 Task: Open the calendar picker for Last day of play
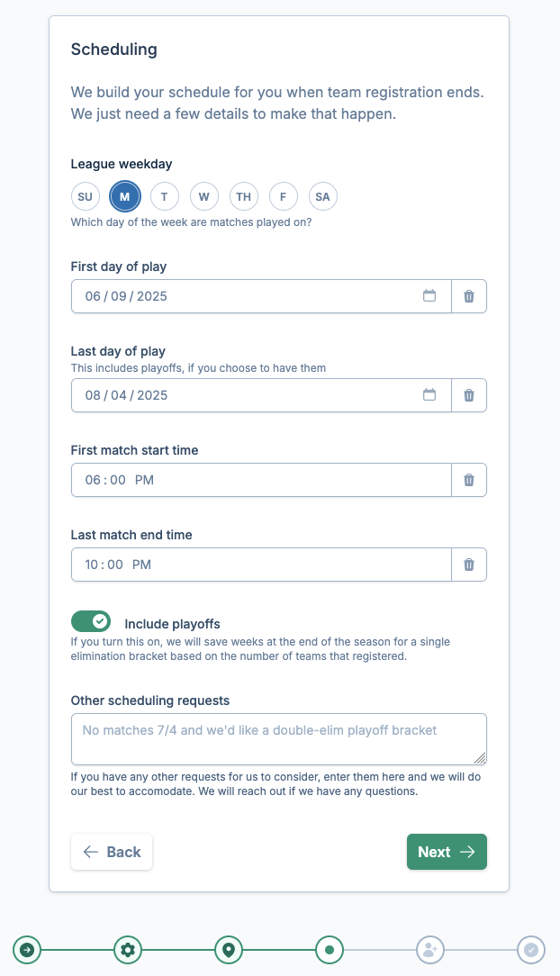429,394
